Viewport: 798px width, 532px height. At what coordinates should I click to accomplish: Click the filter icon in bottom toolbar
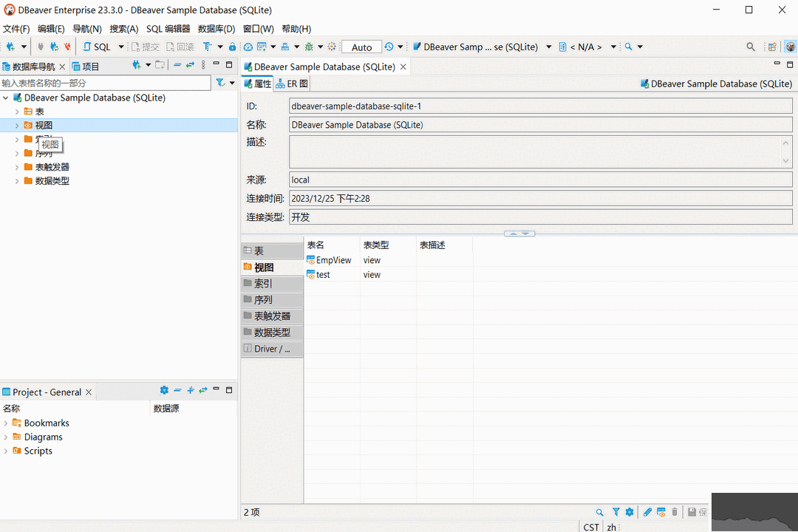(x=615, y=512)
